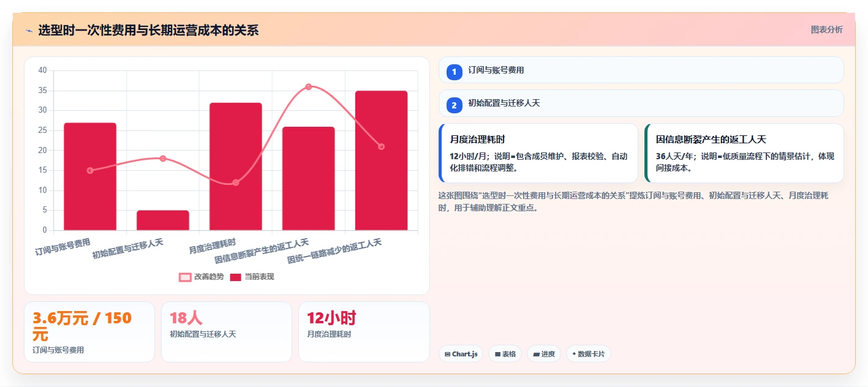Click the x-axis label 因统一链路减少的返工人天
The height and width of the screenshot is (387, 868).
pos(334,252)
